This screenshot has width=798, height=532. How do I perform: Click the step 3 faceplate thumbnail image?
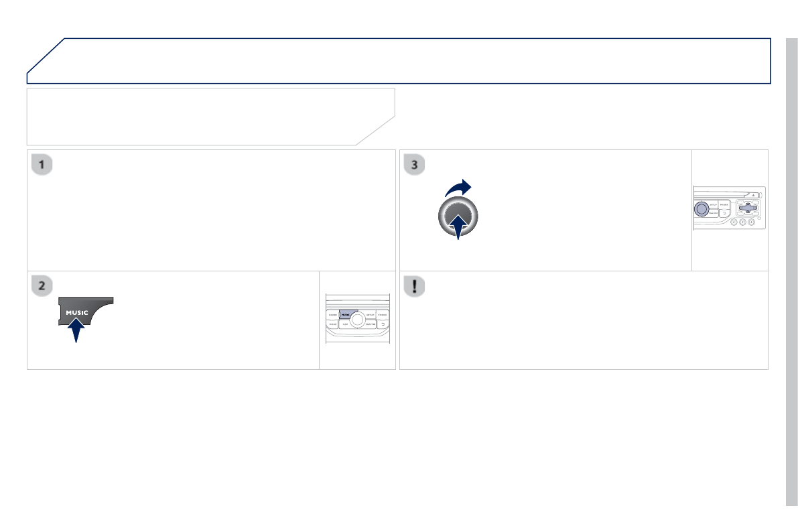click(x=730, y=208)
